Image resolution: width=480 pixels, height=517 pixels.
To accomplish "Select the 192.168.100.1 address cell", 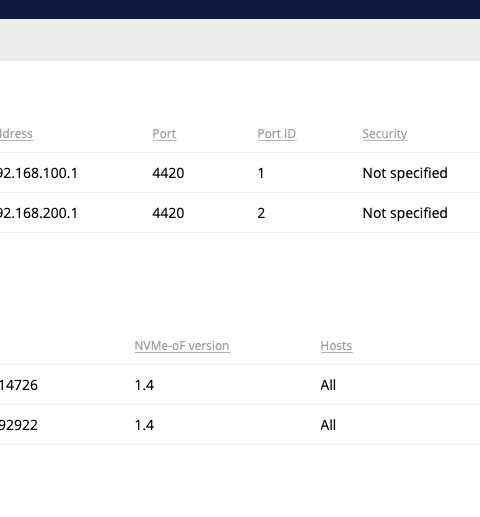I will [39, 173].
